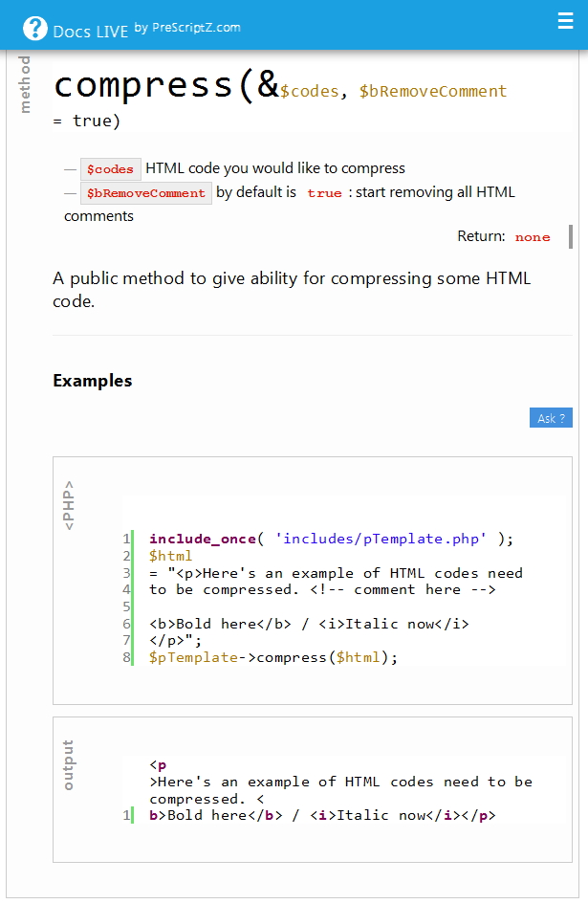The image size is (588, 904).
Task: Click $codes in the method signature
Action: [310, 92]
